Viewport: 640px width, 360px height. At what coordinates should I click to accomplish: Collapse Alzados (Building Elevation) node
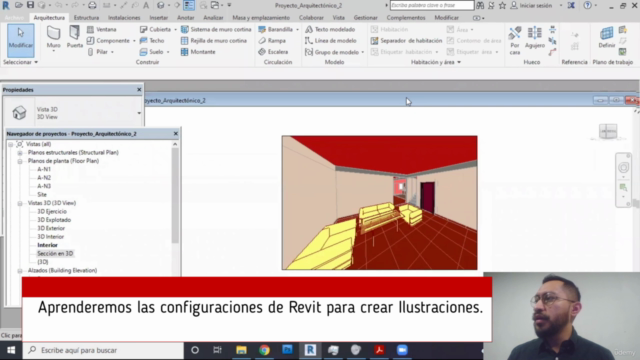coord(20,271)
